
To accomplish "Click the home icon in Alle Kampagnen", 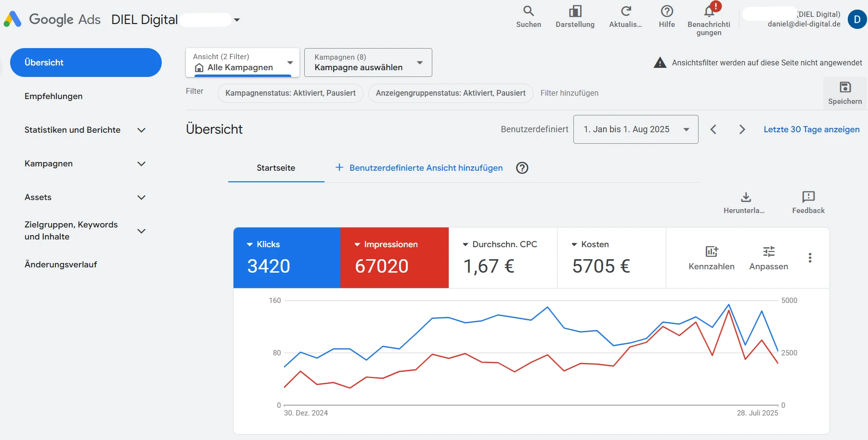I will (x=199, y=68).
